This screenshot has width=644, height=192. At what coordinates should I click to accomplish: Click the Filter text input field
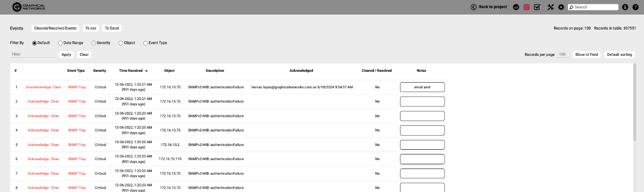(x=33, y=54)
